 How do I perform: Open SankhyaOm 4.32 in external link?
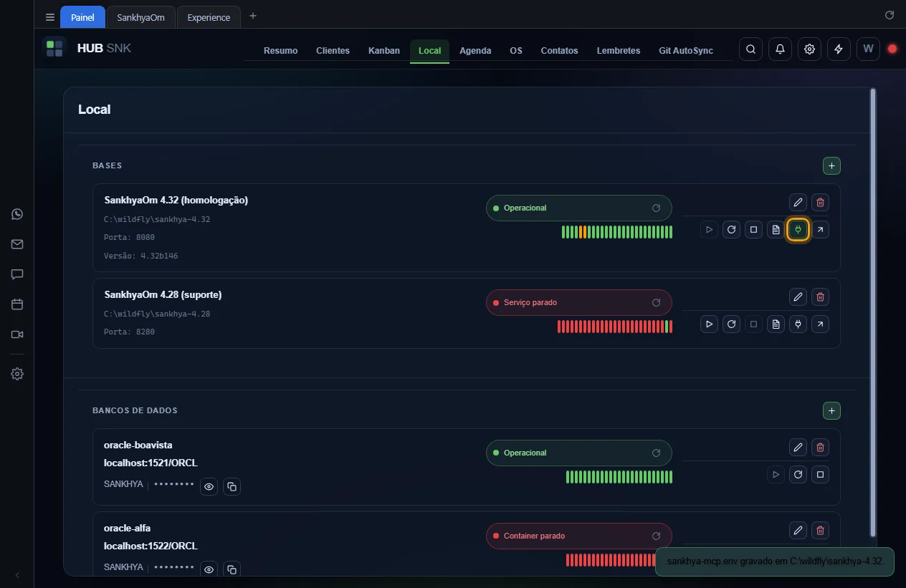[820, 230]
